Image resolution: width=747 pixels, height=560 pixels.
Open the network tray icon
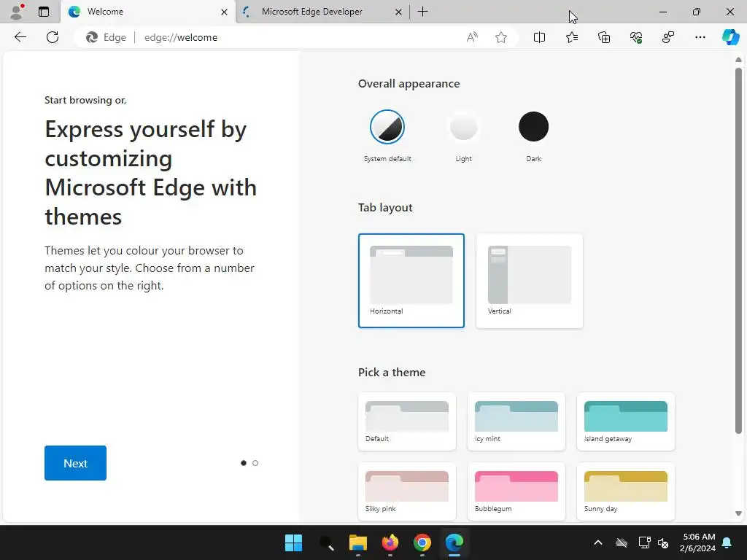tap(644, 542)
